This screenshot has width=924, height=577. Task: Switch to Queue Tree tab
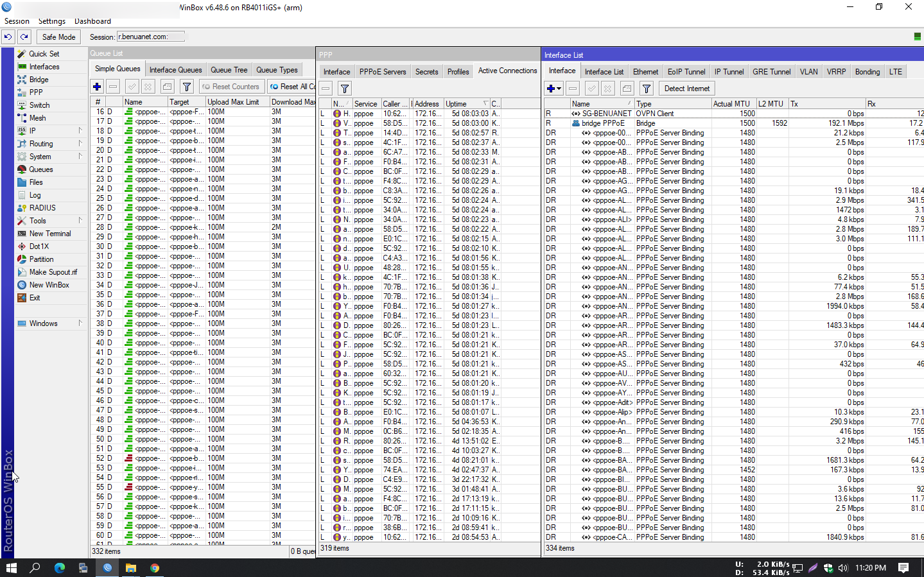[x=229, y=70]
